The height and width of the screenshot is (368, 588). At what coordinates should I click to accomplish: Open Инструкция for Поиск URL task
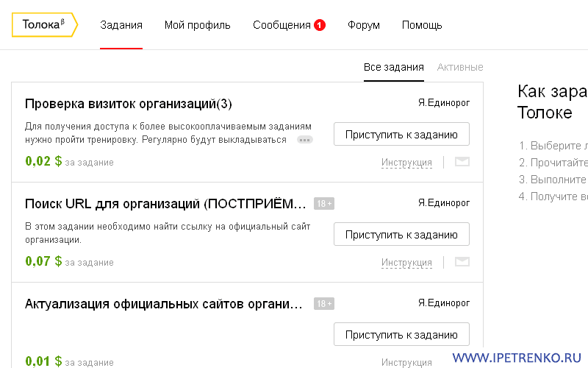tap(406, 262)
